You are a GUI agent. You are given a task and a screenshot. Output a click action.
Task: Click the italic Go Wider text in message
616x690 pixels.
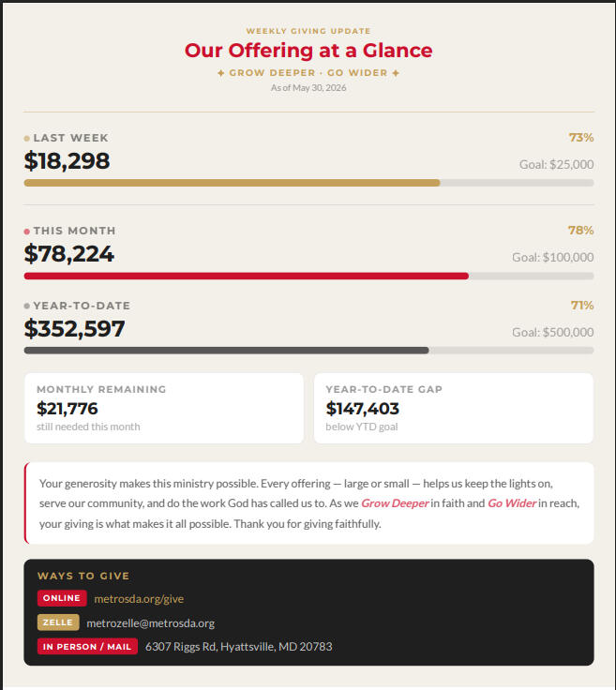coord(512,503)
